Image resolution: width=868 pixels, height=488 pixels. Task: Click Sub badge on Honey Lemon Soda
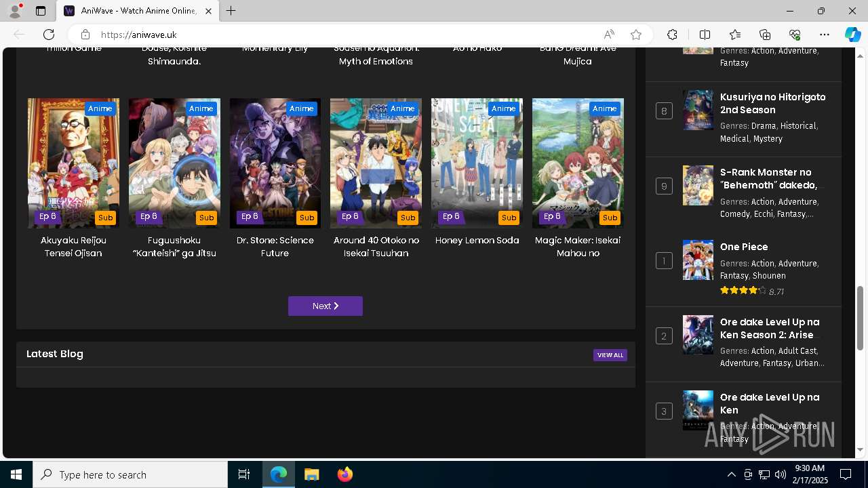509,218
